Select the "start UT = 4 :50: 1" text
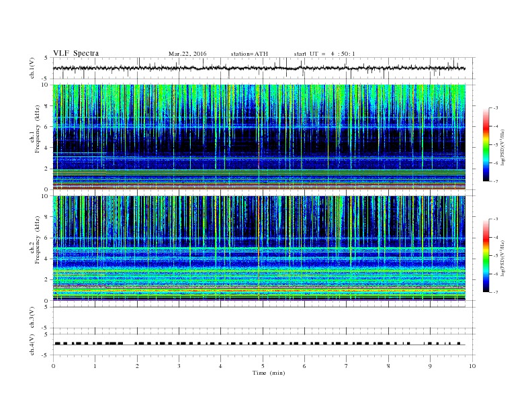Screen dimensions: 532x411 coord(324,54)
